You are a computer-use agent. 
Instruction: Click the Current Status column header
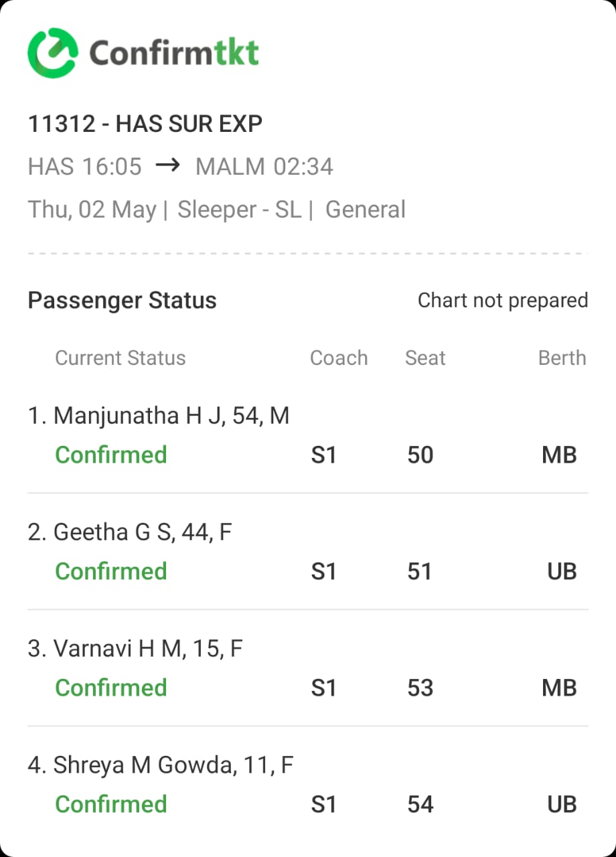[121, 358]
